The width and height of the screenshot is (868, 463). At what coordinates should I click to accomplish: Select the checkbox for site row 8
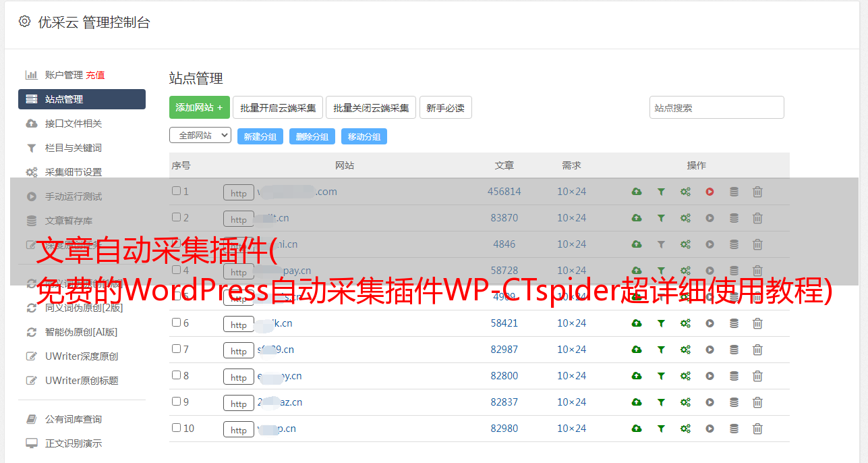coord(176,375)
